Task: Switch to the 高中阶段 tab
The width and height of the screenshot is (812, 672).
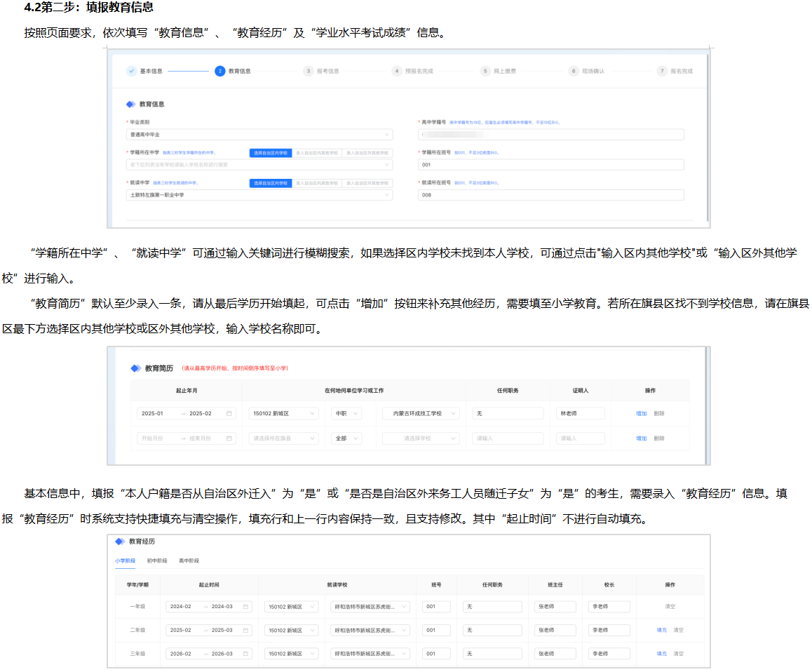Action: coord(189,561)
